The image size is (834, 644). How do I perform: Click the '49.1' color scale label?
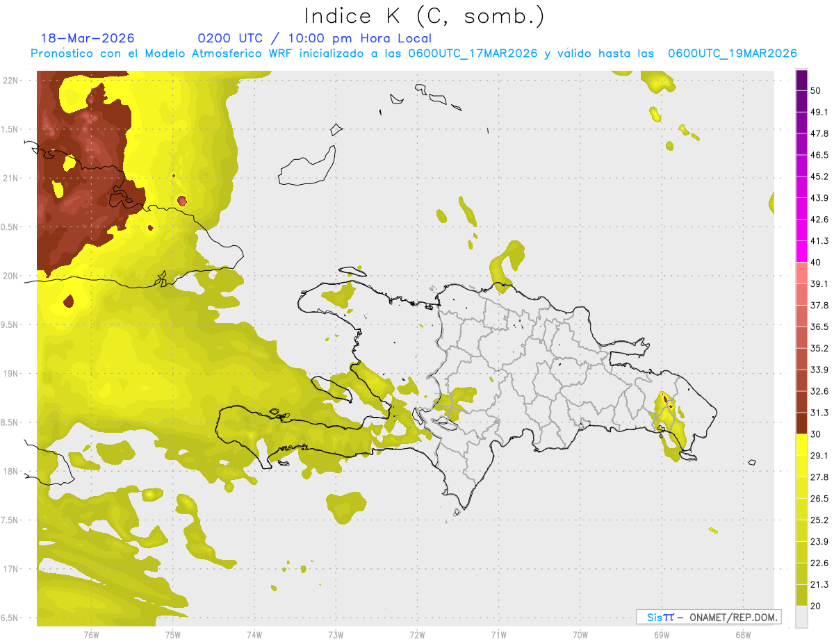pos(819,112)
